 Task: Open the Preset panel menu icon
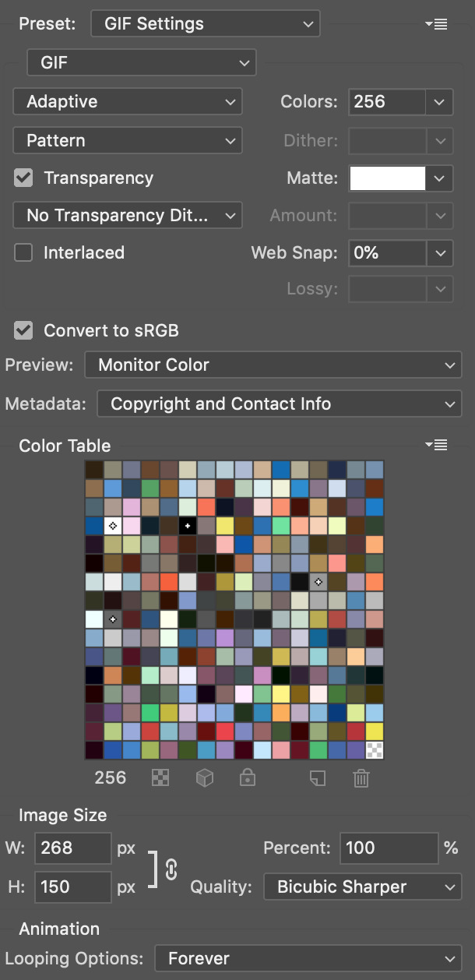pos(436,24)
